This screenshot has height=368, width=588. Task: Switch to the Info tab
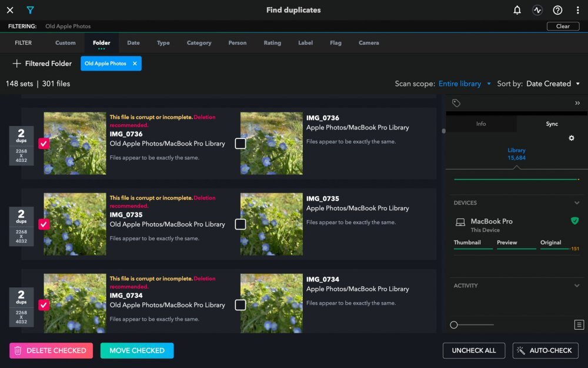point(480,124)
